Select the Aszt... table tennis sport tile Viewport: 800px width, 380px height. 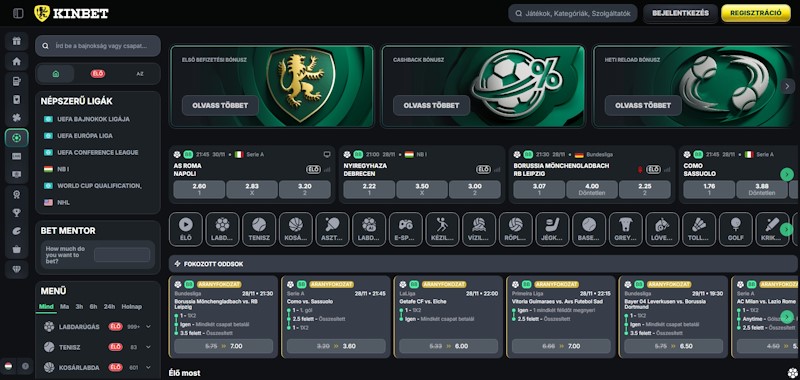pos(333,230)
